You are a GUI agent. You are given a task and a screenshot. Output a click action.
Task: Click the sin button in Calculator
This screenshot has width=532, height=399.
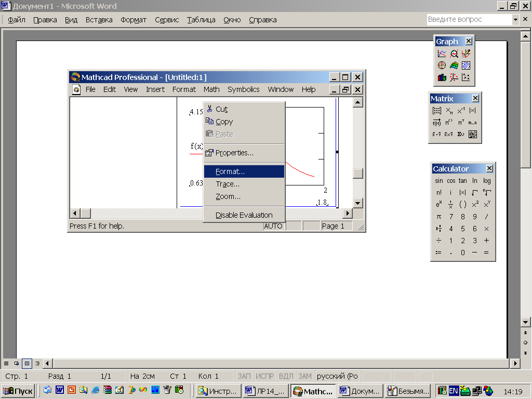pos(438,181)
